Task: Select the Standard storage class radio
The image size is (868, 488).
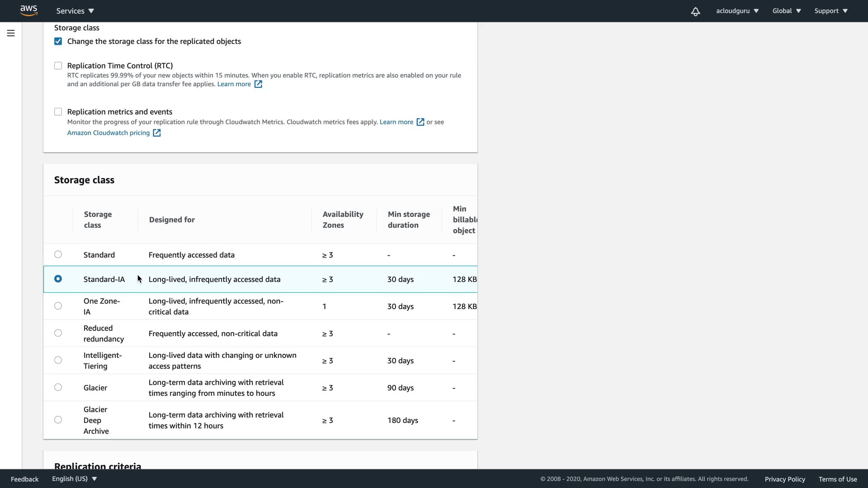Action: pos(58,254)
